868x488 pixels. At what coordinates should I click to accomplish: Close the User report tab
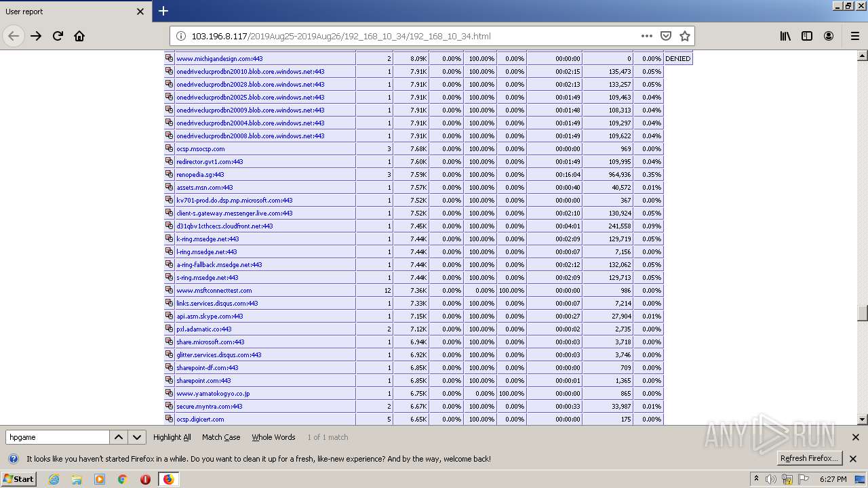[x=140, y=12]
